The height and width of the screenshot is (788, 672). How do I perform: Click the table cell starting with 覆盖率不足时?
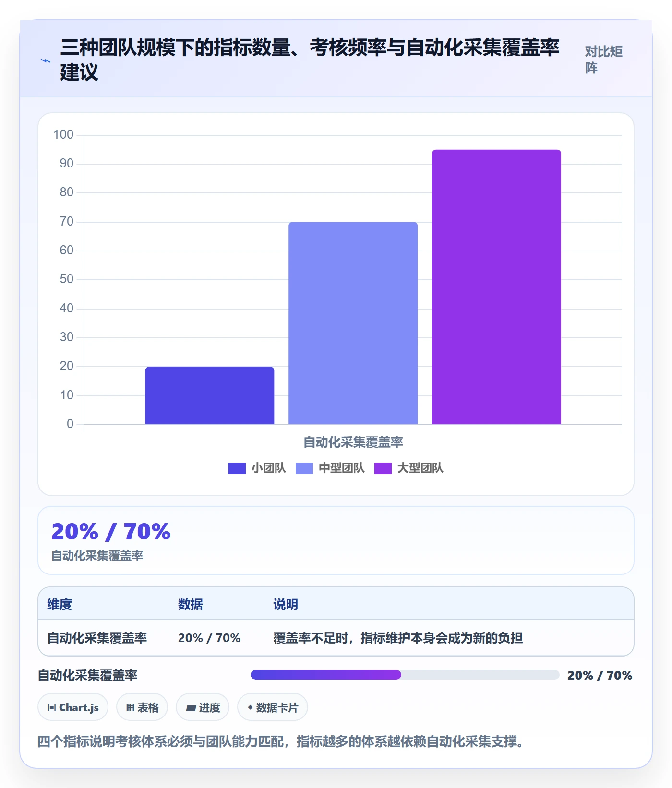(398, 638)
